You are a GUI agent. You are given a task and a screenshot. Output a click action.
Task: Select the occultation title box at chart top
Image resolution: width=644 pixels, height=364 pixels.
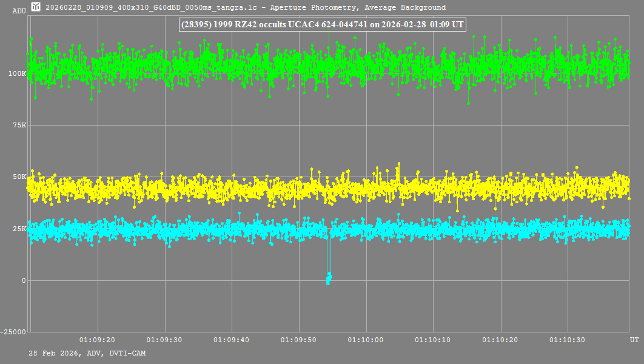pyautogui.click(x=322, y=25)
